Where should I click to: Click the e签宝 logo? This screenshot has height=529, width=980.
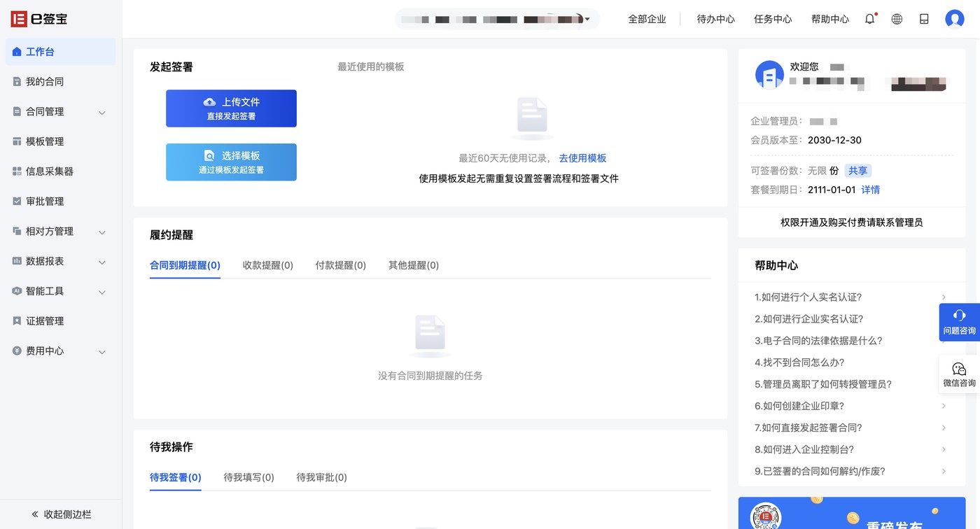pyautogui.click(x=39, y=19)
